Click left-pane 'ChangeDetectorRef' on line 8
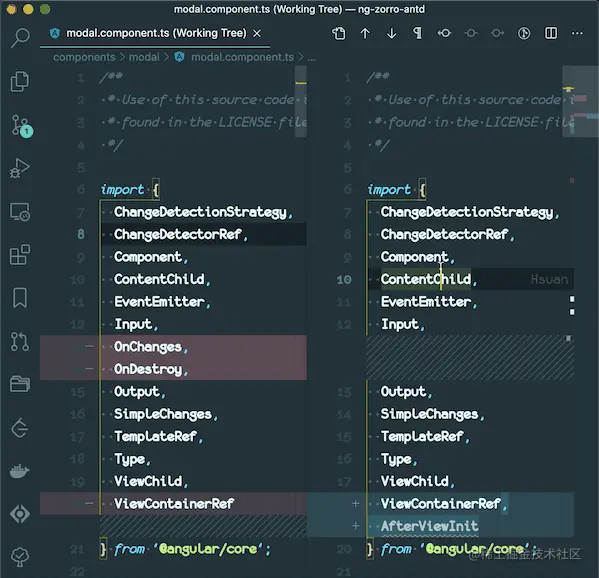599x578 pixels. (178, 234)
